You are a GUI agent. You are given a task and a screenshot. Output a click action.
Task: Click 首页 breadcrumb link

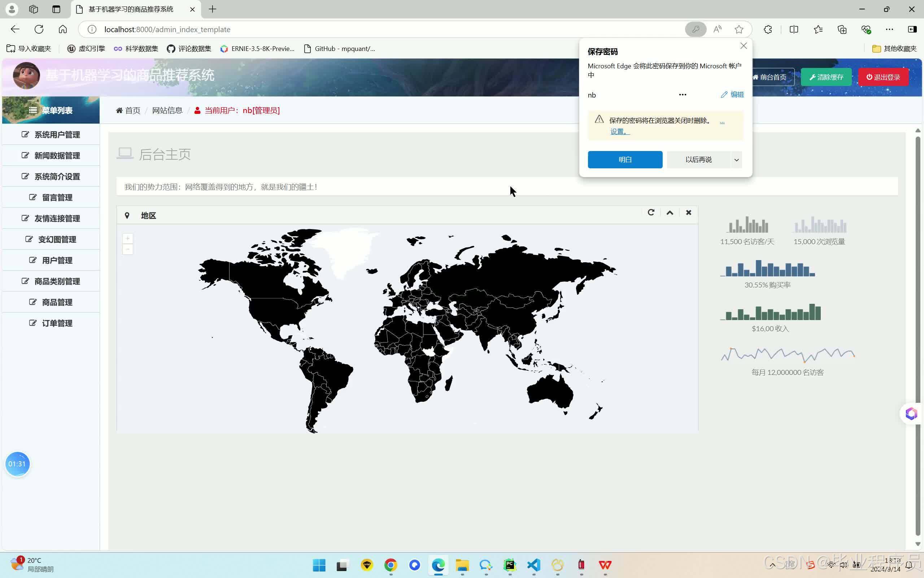coord(128,111)
